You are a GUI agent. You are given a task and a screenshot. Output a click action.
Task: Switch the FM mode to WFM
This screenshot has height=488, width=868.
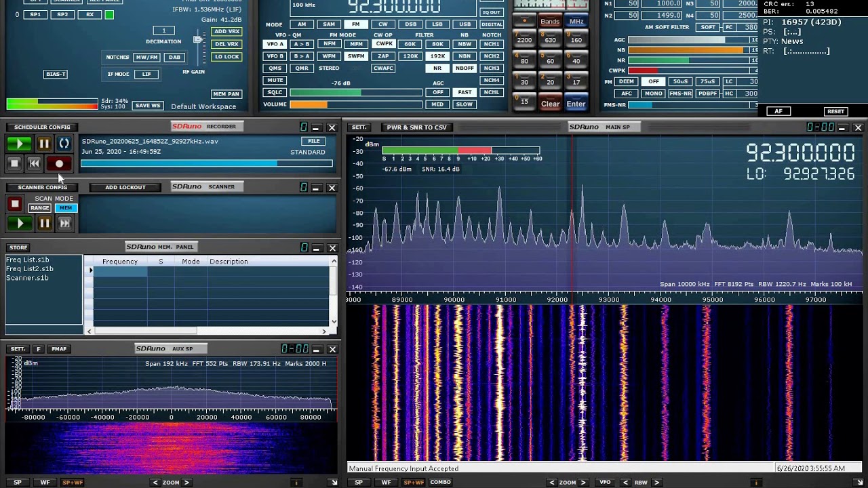click(329, 56)
